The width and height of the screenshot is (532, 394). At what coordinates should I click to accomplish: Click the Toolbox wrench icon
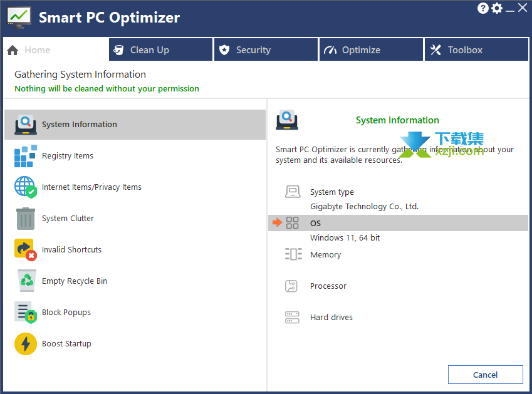point(436,50)
